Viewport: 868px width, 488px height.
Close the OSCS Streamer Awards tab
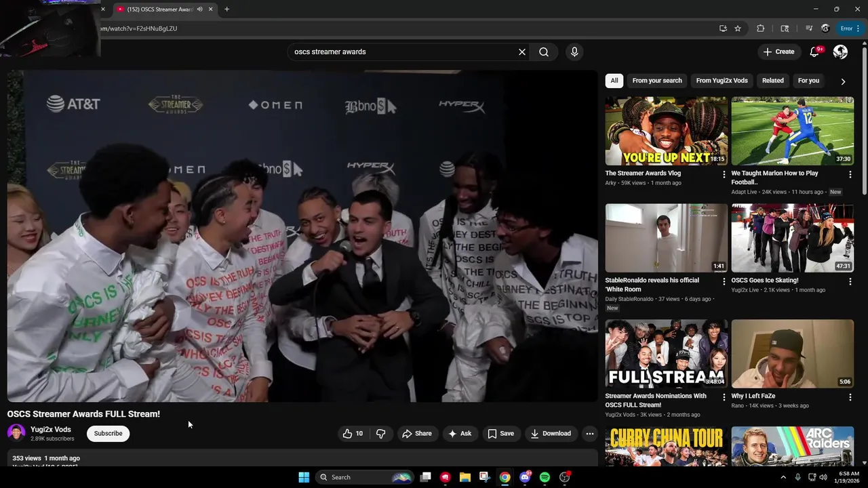[x=210, y=9]
